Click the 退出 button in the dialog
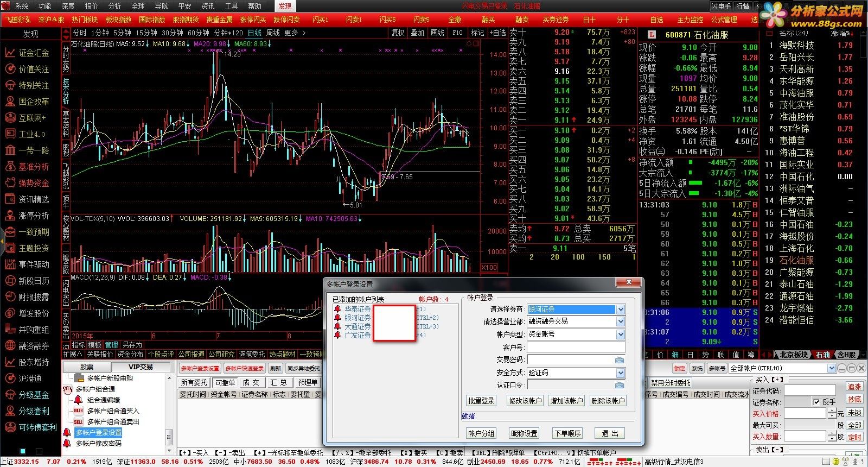This screenshot has width=868, height=467. coord(610,433)
